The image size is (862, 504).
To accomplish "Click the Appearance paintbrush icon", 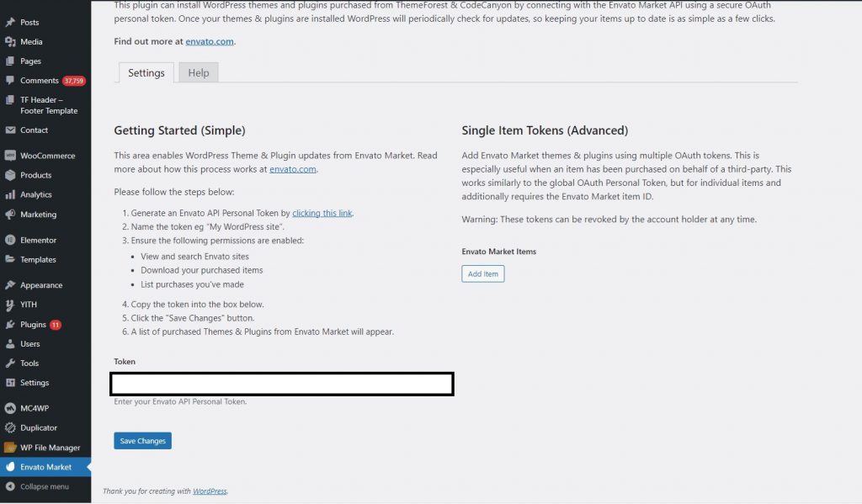I will tap(10, 285).
